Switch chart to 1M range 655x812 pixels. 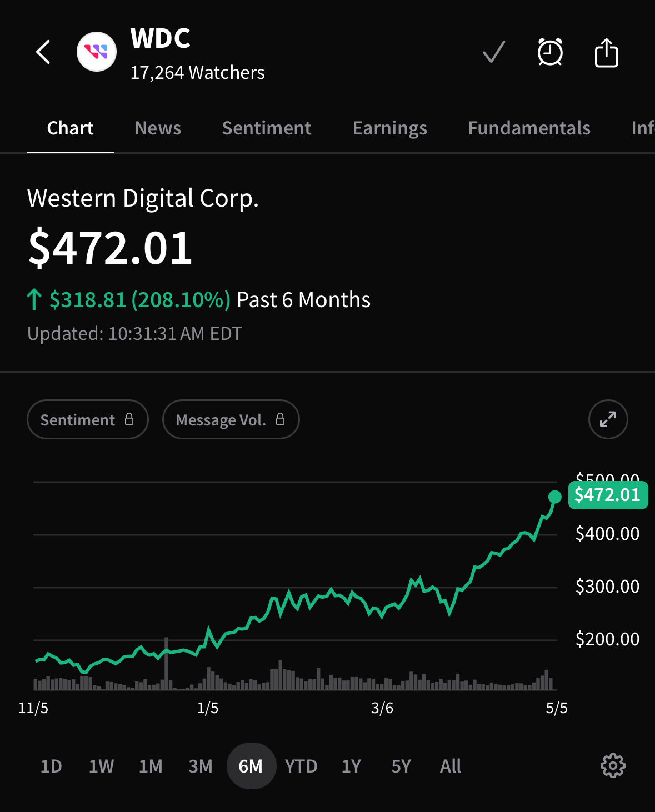pyautogui.click(x=151, y=766)
